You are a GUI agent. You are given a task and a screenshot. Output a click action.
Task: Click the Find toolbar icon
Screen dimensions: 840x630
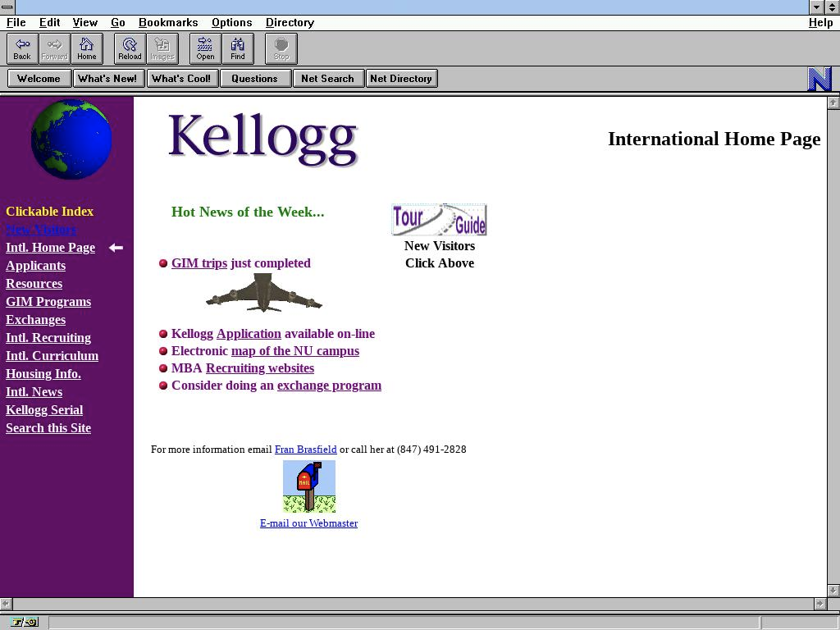[x=238, y=48]
